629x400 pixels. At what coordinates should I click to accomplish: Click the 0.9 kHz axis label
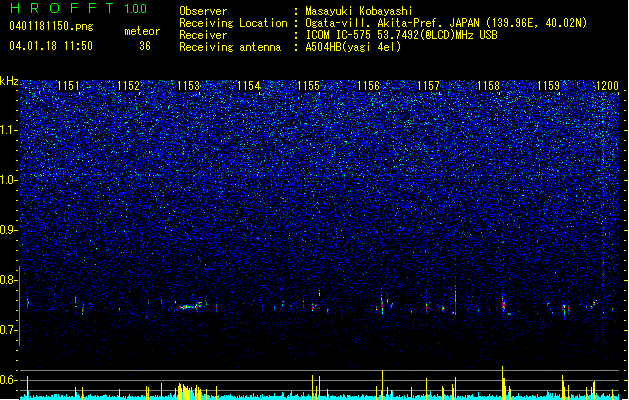9,230
